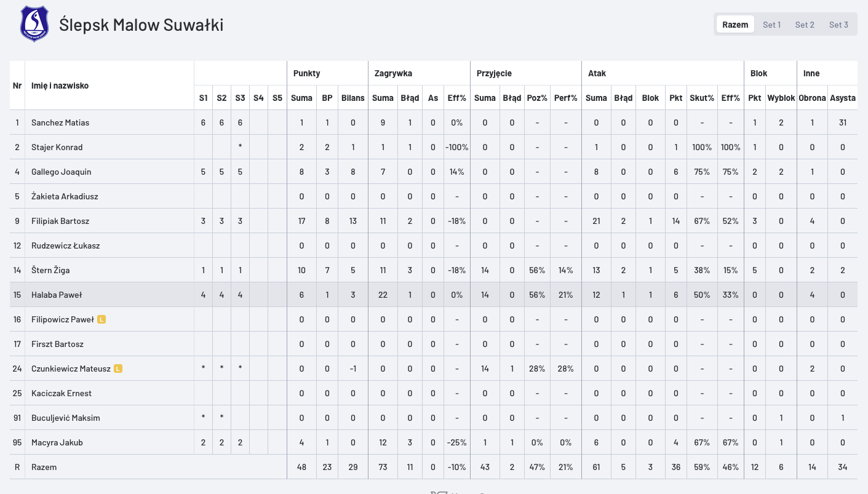Click the Skut% attack column header
868x494 pixels.
[x=702, y=98]
